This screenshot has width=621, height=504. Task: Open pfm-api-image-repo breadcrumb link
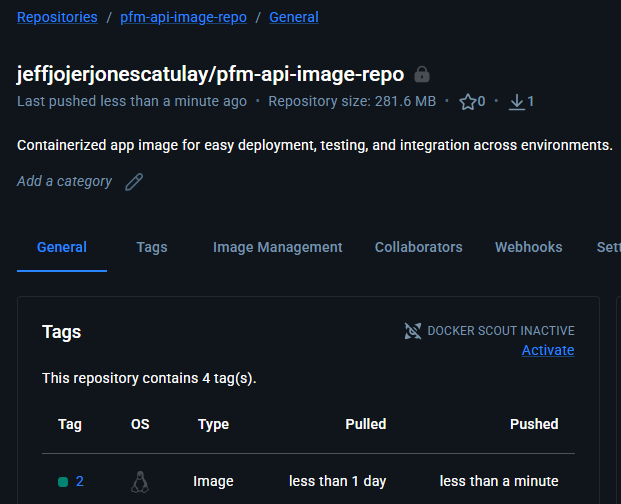[184, 17]
